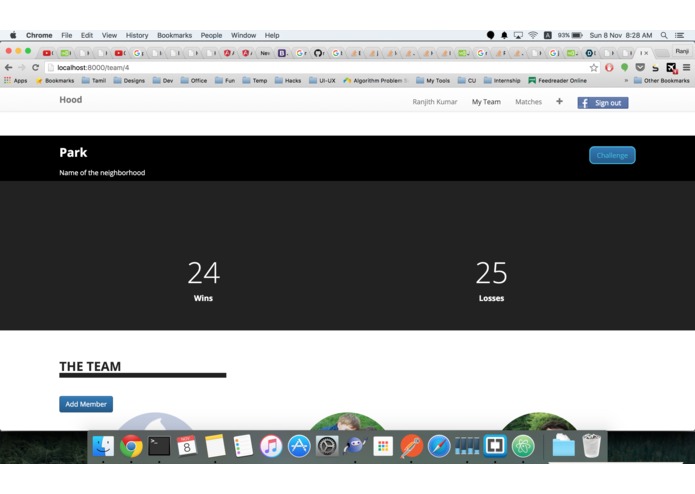Click the Pocket extension icon
Screen dimensions: 695x494
[x=640, y=67]
